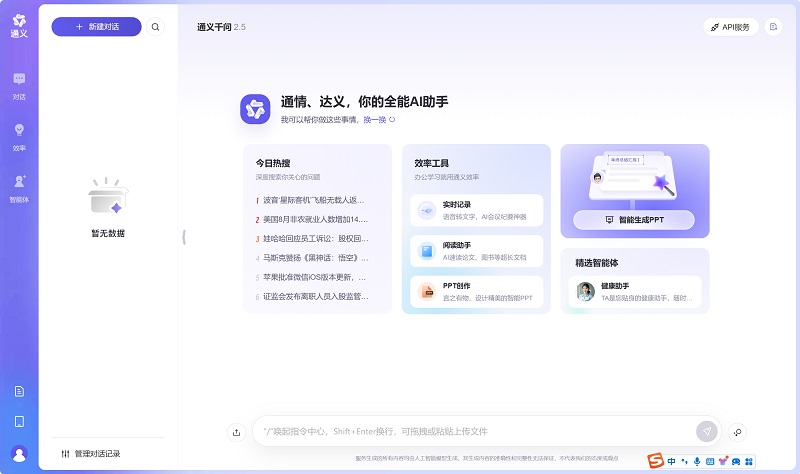800x474 pixels.
Task: Click the large Tongyi assistant logo
Action: tap(255, 109)
